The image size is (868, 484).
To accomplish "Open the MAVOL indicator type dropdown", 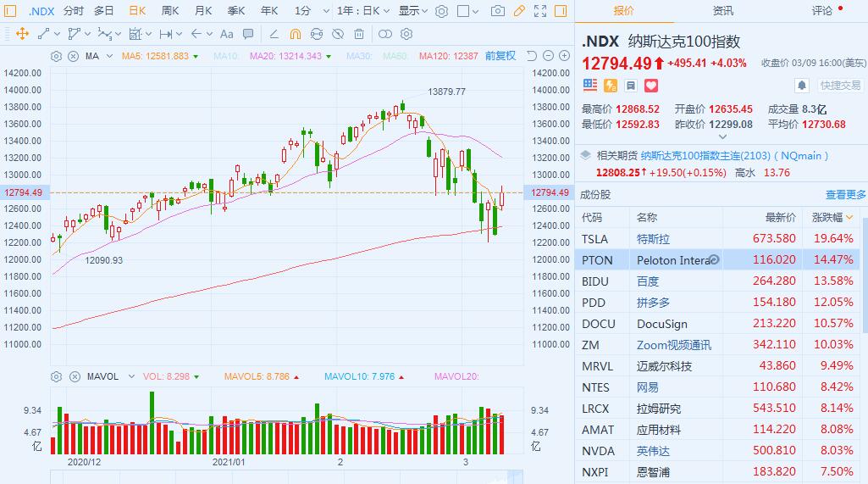I will coord(131,376).
